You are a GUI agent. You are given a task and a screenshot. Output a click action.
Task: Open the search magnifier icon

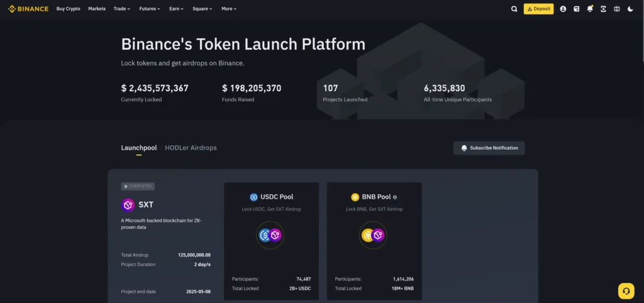pyautogui.click(x=514, y=9)
